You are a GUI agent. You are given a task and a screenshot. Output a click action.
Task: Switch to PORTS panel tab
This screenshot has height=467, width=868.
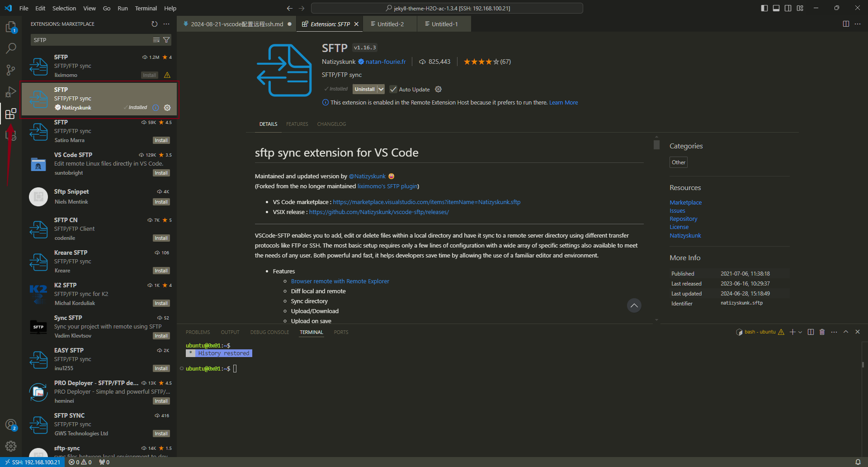coord(341,332)
